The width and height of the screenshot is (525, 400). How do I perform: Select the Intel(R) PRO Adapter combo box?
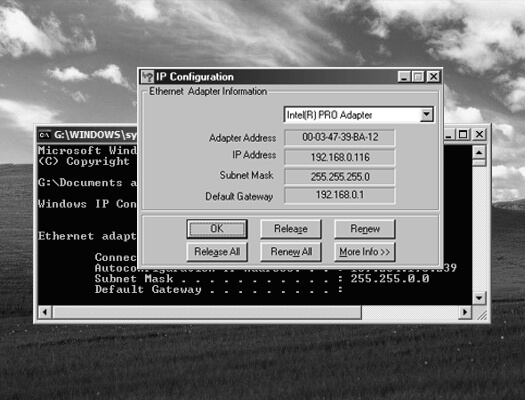coord(359,115)
